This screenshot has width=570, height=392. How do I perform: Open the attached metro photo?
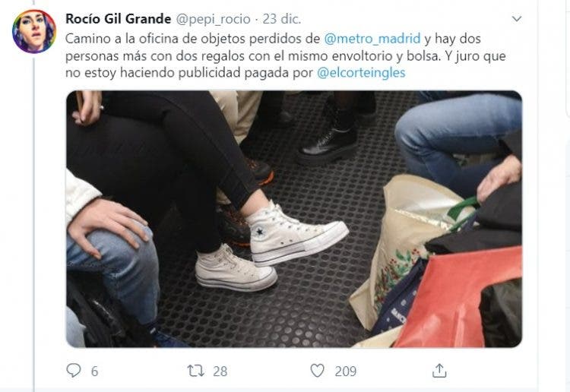click(x=293, y=219)
